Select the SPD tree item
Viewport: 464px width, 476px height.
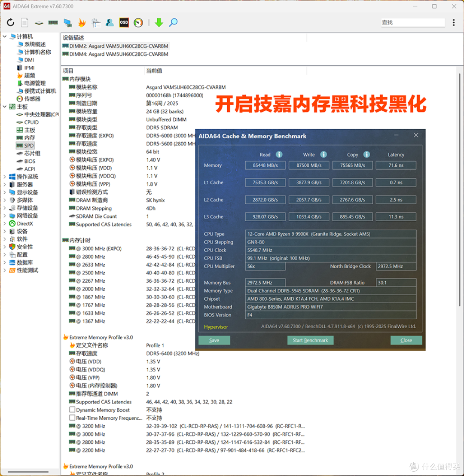25,145
